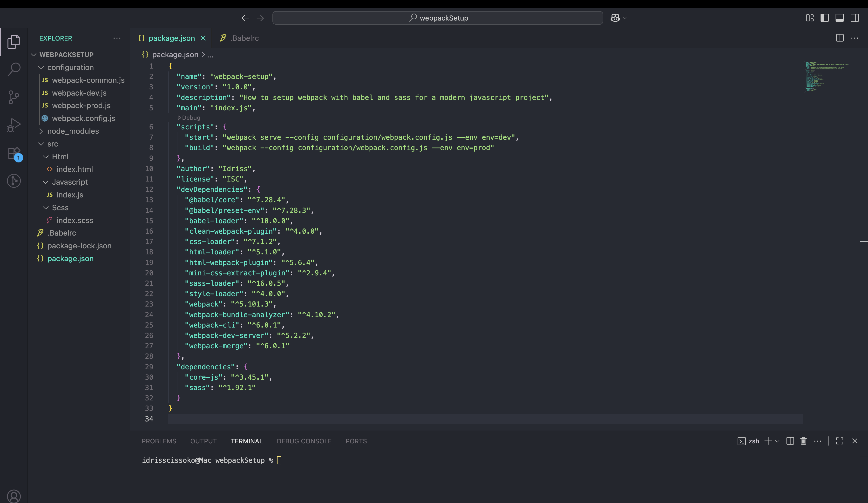Toggle the secondary side bar
Viewport: 868px width, 503px height.
point(855,18)
